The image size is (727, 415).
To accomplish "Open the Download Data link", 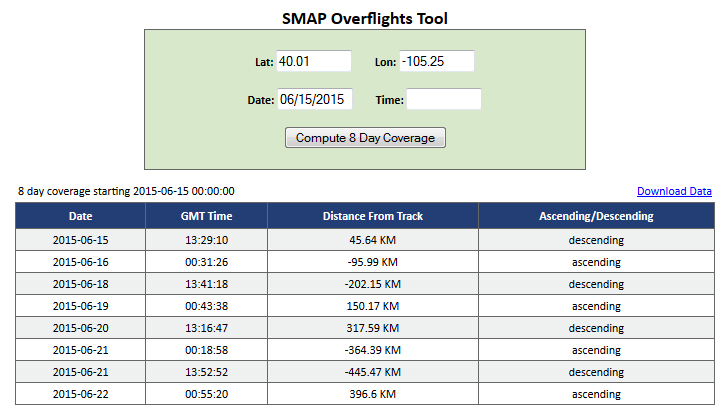I will (674, 192).
